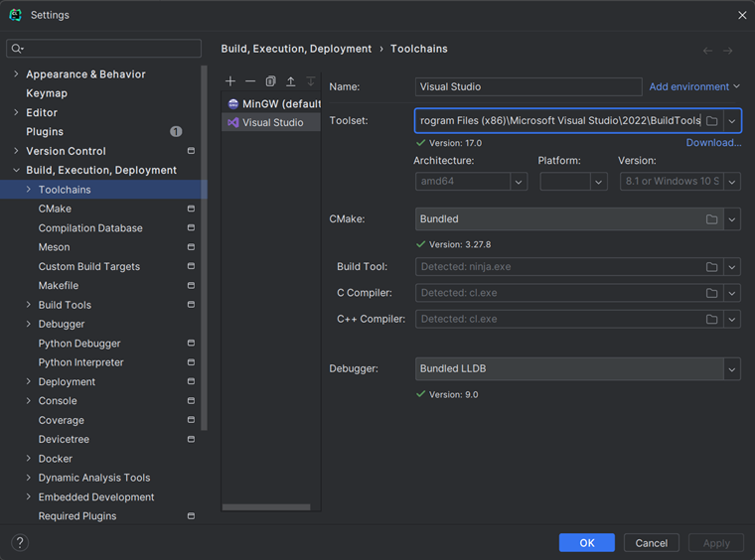755x560 pixels.
Task: Click toolchain list horizontal scrollbar
Action: pyautogui.click(x=266, y=507)
